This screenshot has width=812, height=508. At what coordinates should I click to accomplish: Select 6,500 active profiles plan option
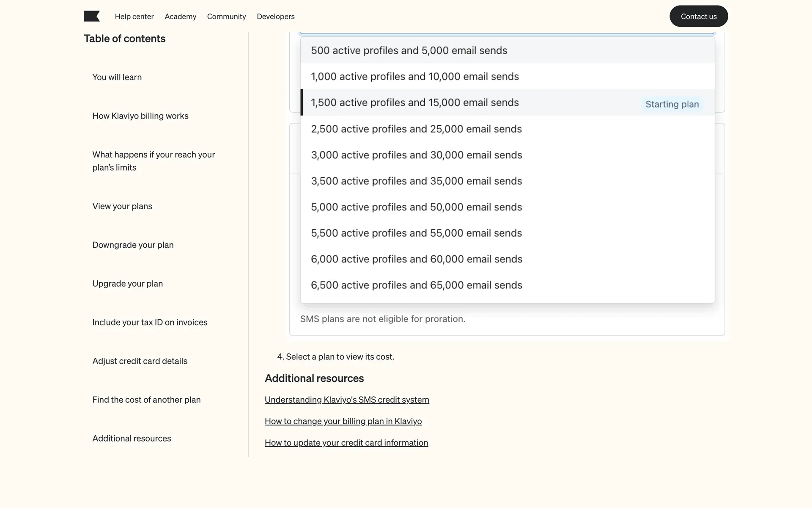[x=416, y=285]
